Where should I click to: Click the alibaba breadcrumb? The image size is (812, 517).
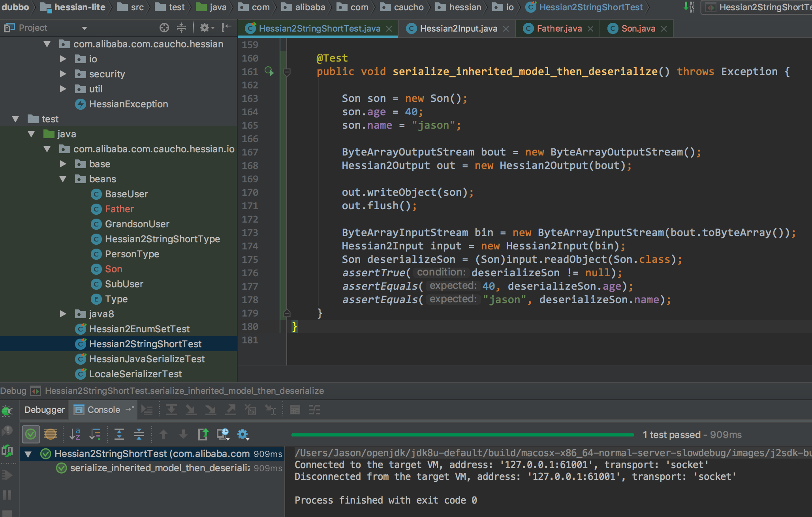tap(304, 7)
